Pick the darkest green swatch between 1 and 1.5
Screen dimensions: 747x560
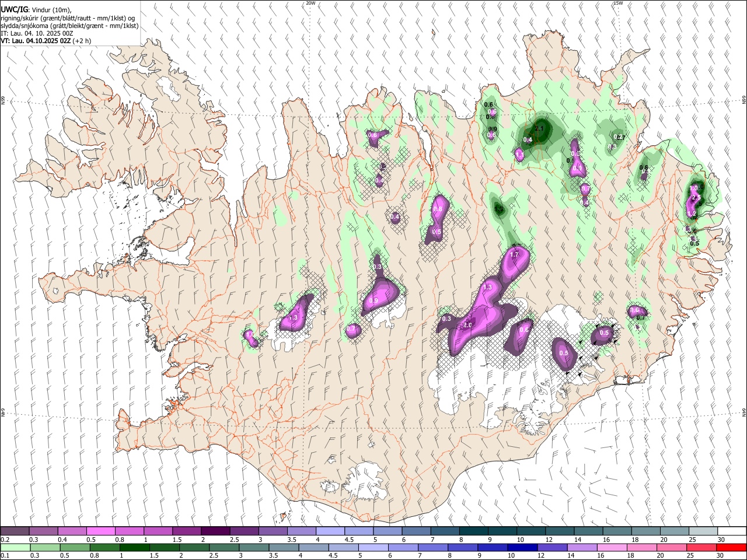pos(135,547)
